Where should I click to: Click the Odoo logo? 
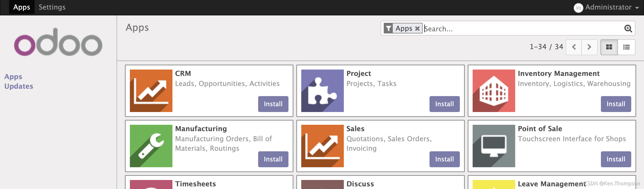(58, 42)
